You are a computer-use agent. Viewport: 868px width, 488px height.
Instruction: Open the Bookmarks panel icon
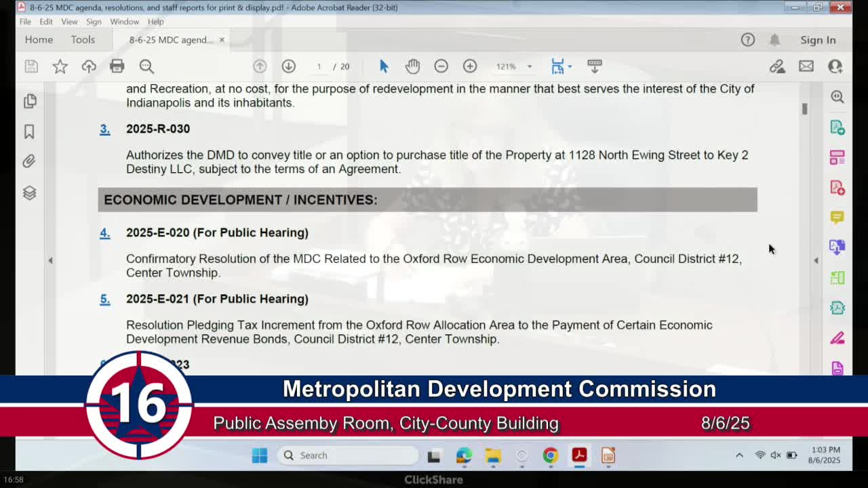click(x=29, y=131)
